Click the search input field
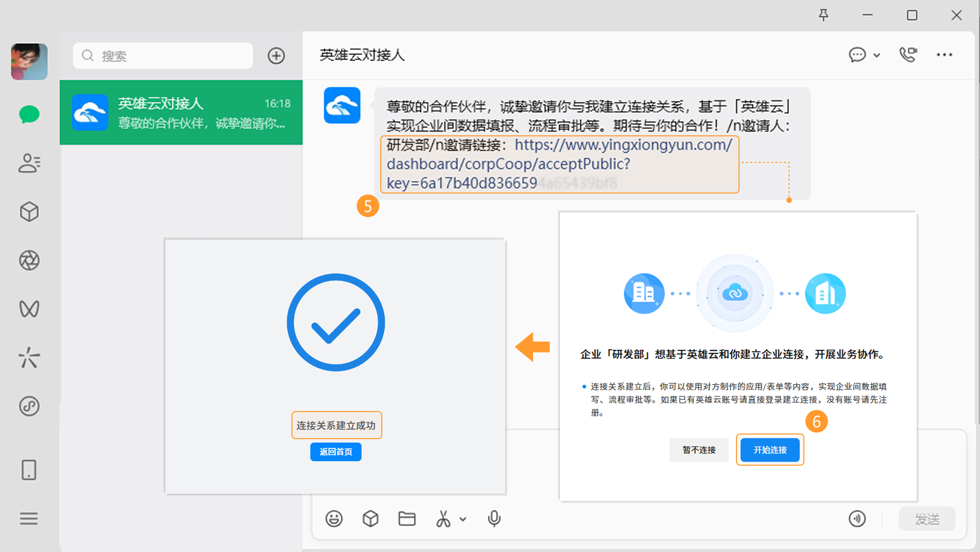 pyautogui.click(x=163, y=56)
